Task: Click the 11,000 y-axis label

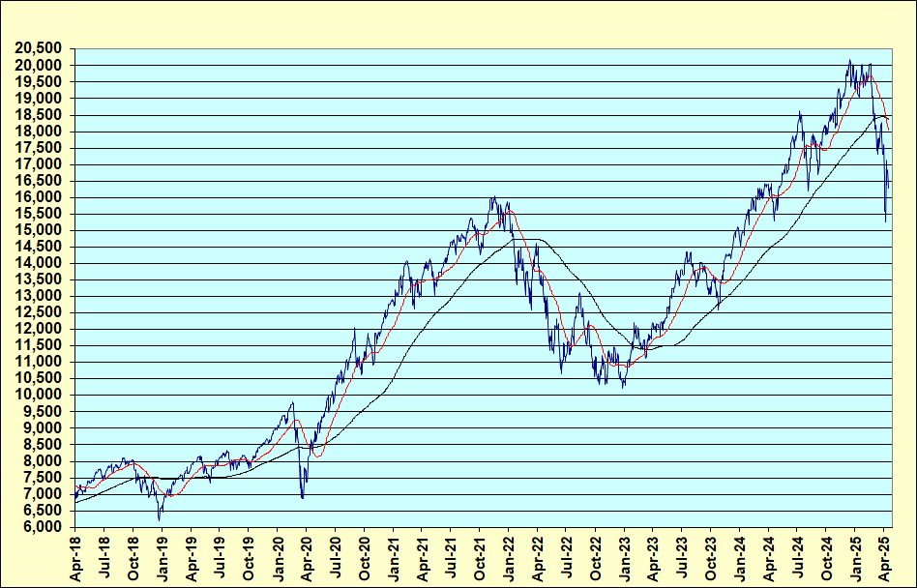Action: pyautogui.click(x=38, y=362)
